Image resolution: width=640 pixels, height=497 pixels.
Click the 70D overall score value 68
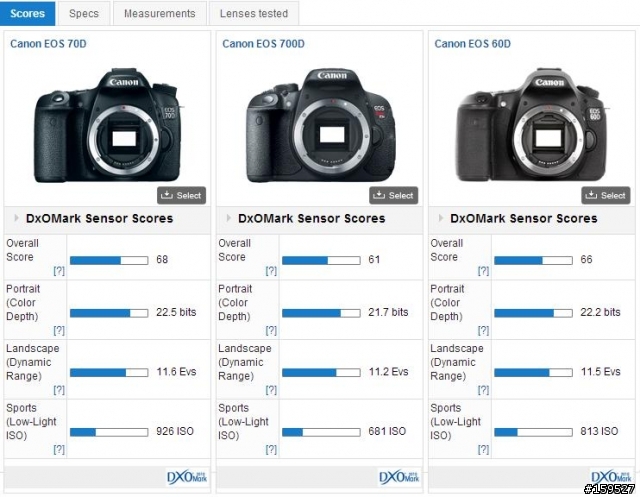coord(162,260)
